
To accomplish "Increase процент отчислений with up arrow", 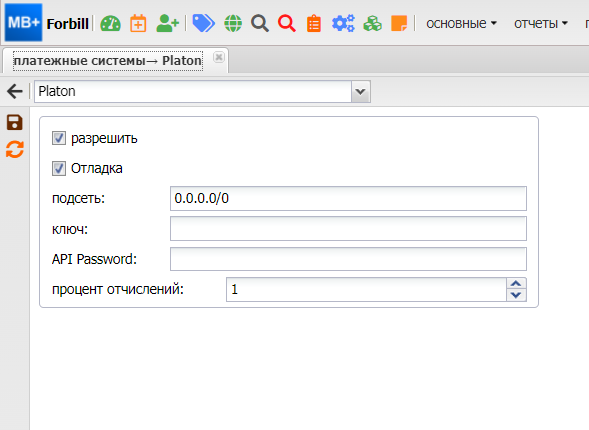I will (516, 284).
